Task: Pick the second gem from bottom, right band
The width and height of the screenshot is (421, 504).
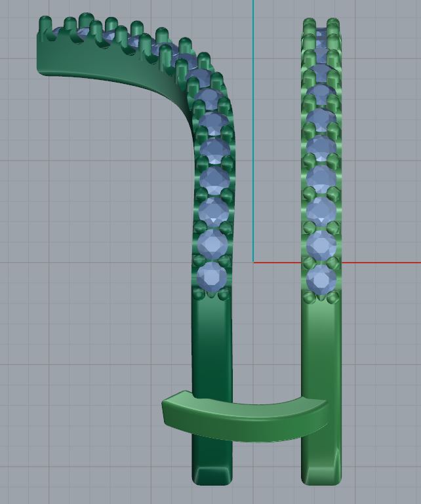Action: coord(321,245)
